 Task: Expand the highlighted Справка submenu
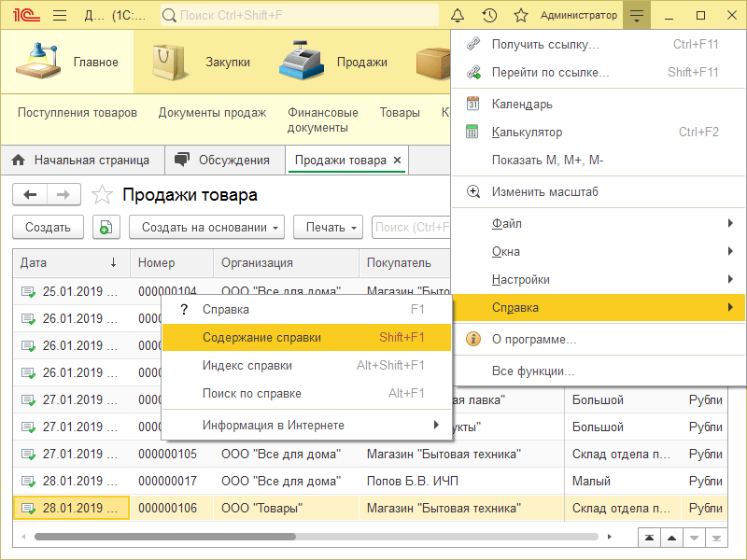tap(598, 308)
